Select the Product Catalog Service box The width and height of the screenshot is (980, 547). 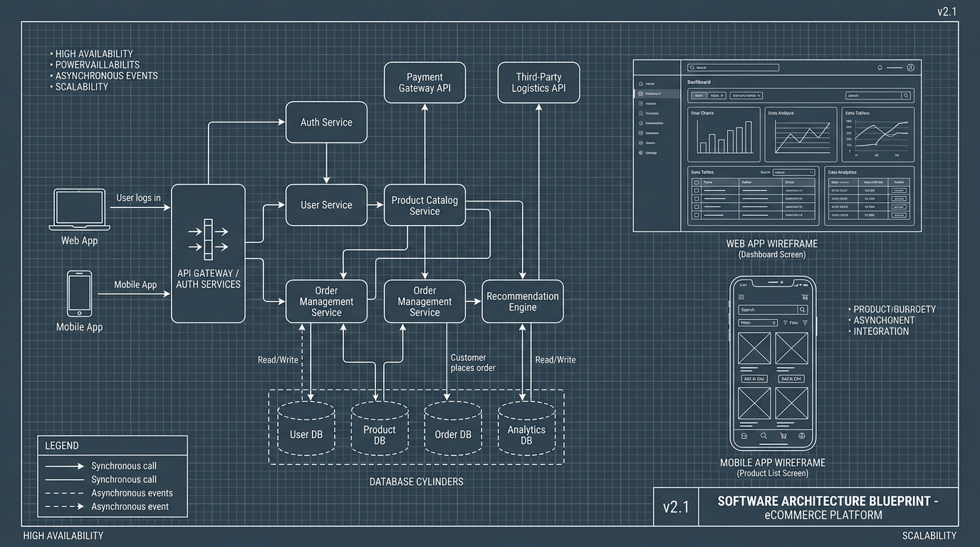[424, 205]
